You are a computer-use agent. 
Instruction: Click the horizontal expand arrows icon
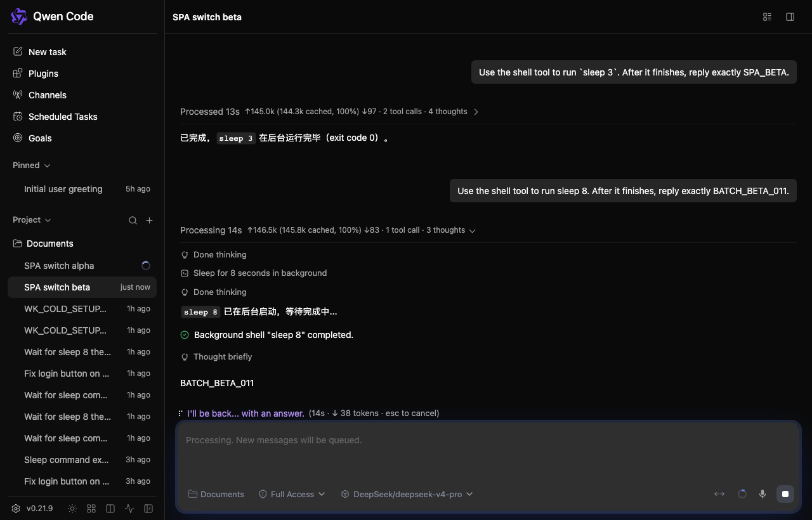click(719, 494)
